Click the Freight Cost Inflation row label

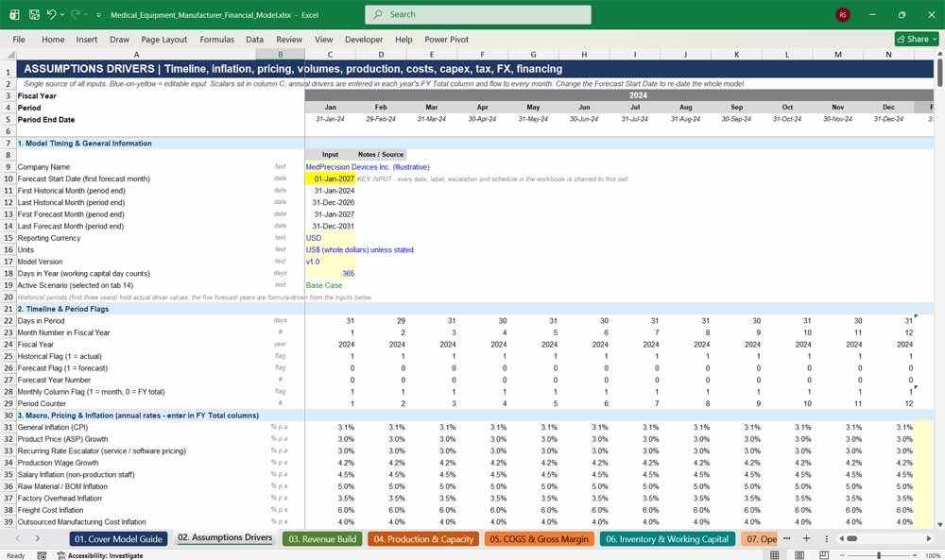click(50, 510)
